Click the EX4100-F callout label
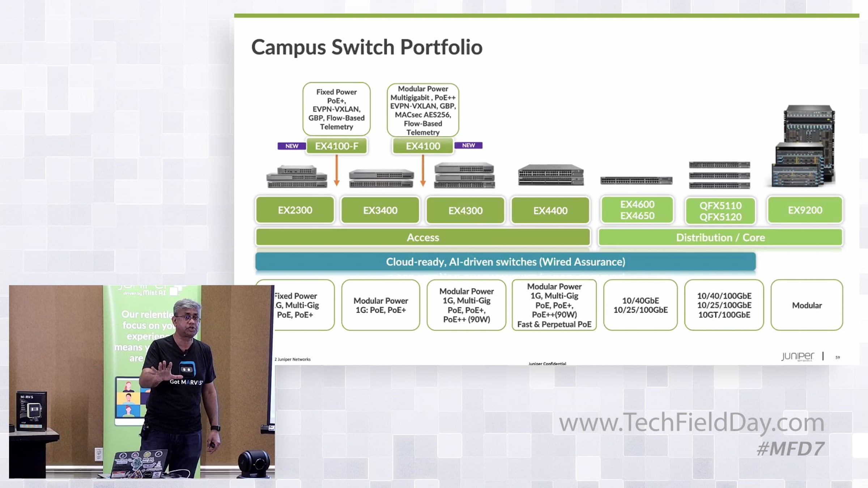This screenshot has height=488, width=868. (337, 146)
